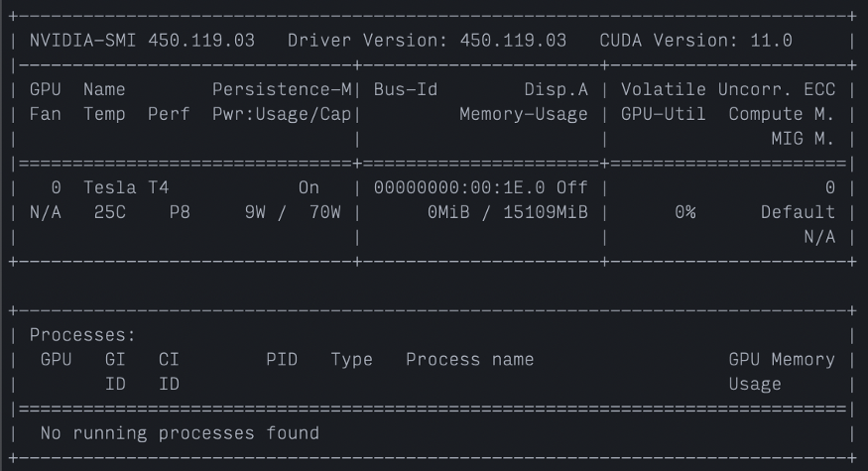Viewport: 868px width, 471px height.
Task: Click the Default compute mode value
Action: click(798, 211)
